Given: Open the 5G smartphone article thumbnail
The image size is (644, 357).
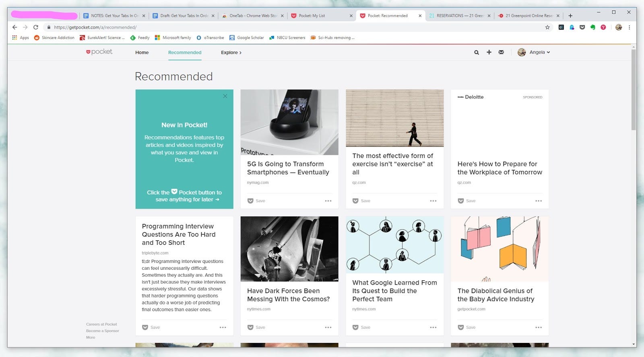Looking at the screenshot, I should tap(289, 122).
